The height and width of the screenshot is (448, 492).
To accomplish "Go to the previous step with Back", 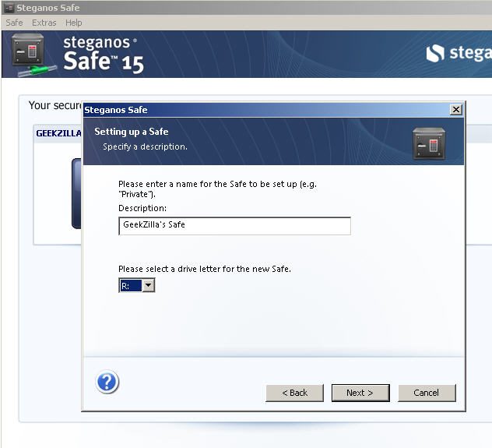I will tap(294, 393).
